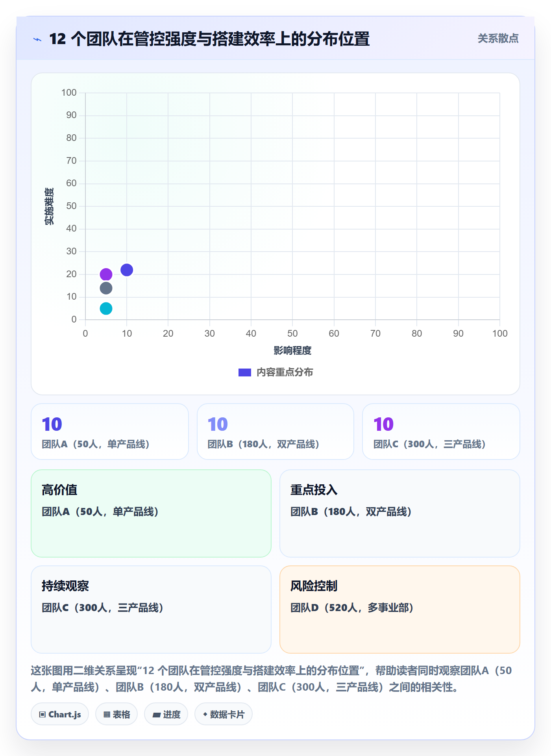Select the purple data point in the scatter chart
Screen dimensions: 551x756
click(x=106, y=274)
